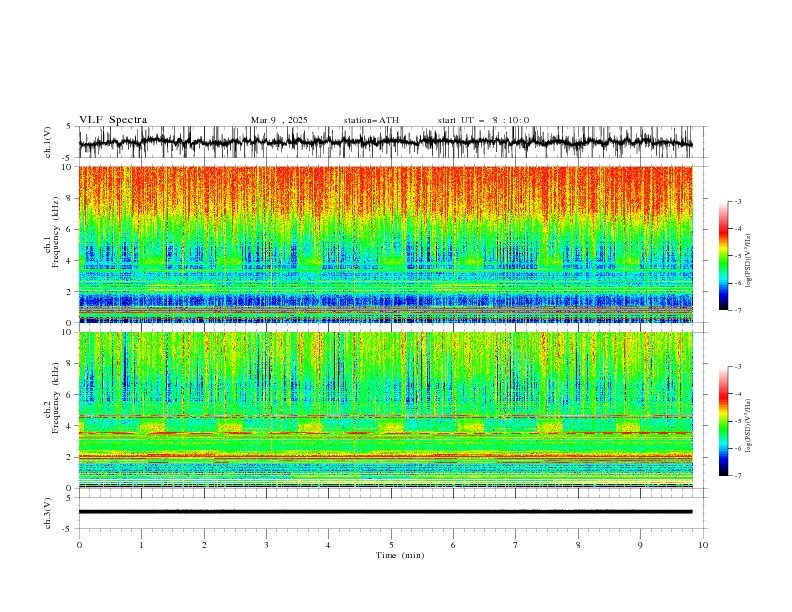This screenshot has height=612, width=792.
Task: Click the "log(PSD)(V²/Hz)" label beside ch.2 color bar
Action: pos(749,425)
